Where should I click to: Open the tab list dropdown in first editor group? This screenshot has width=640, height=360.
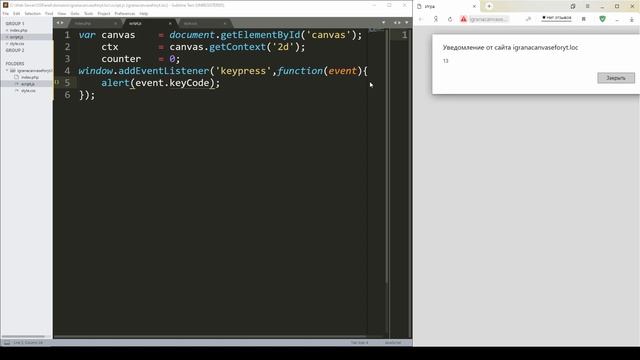383,23
